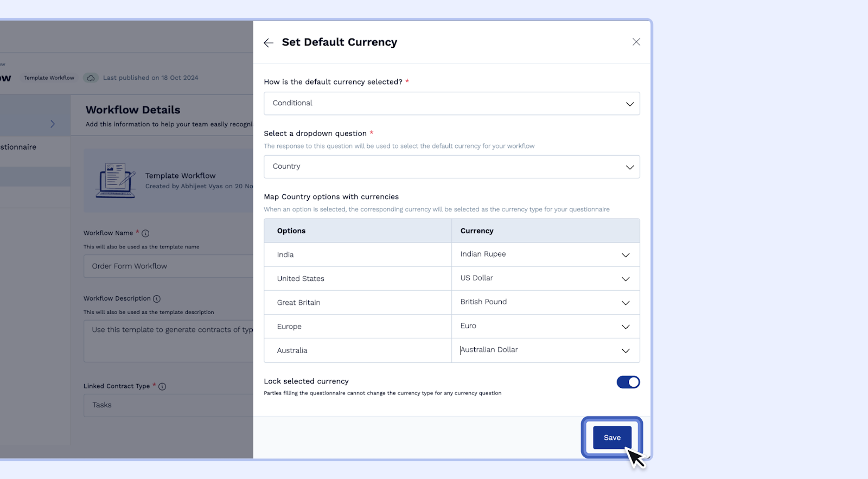
Task: Click the 'Last published on 18 Oct 2024' text
Action: [151, 78]
